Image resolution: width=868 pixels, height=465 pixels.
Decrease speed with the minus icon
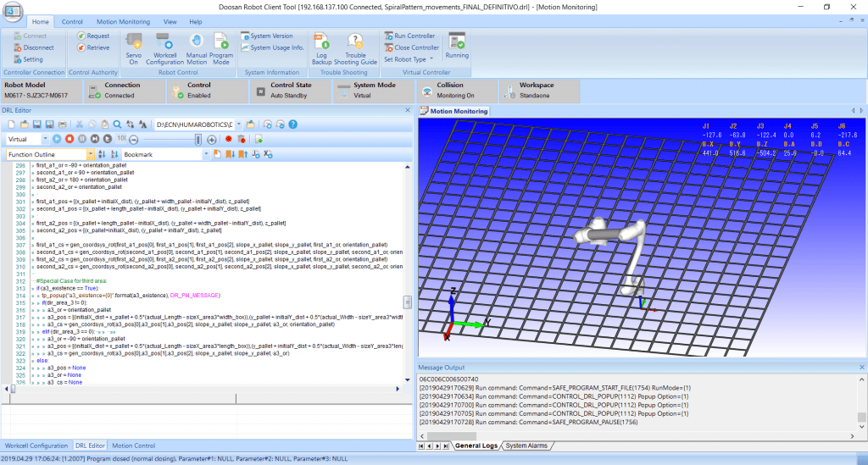[133, 140]
